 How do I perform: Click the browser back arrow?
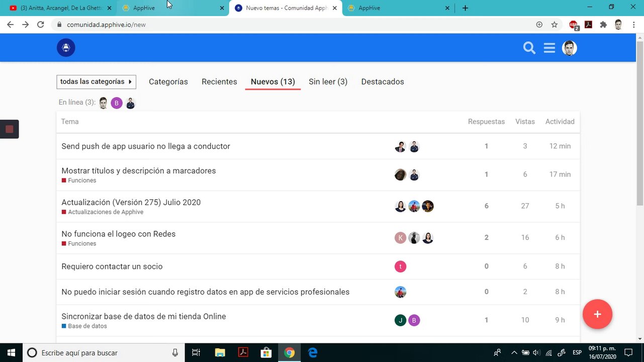tap(10, 24)
